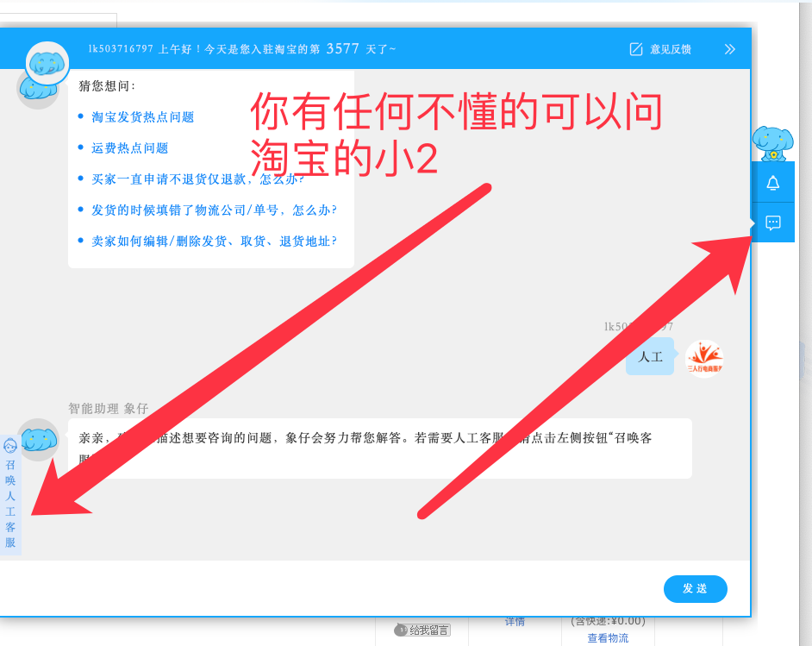Open 买家一直申请不退货仅退款 question
This screenshot has width=812, height=646.
coord(197,179)
